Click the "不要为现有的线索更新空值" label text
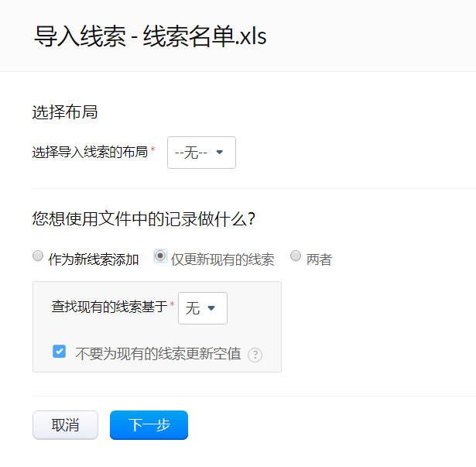476x467 pixels. (x=158, y=353)
